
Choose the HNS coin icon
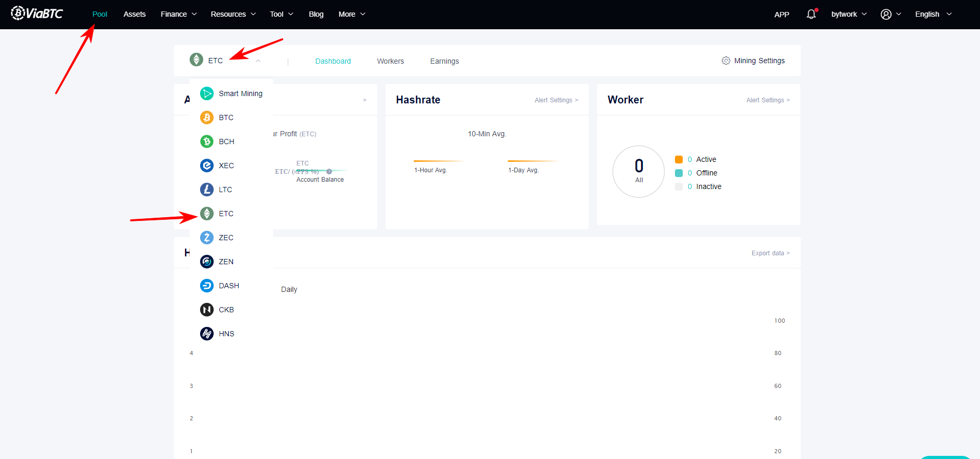tap(207, 334)
